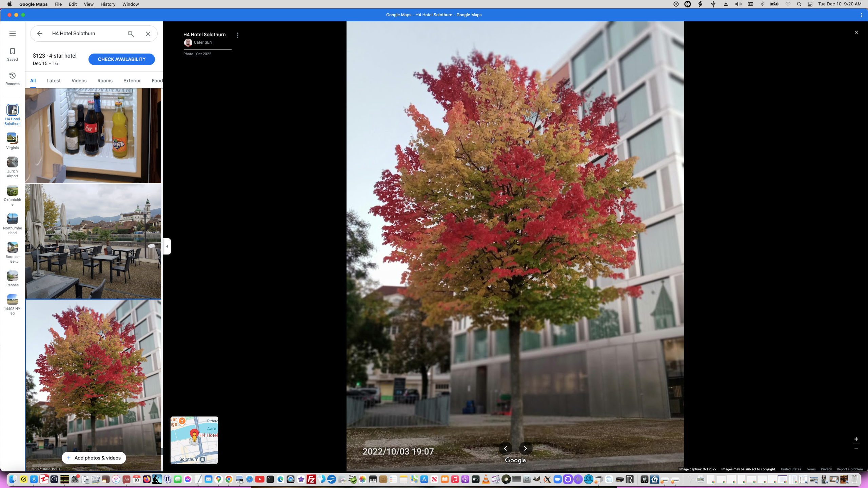Click the search magnifier icon
868x488 pixels.
[x=131, y=34]
